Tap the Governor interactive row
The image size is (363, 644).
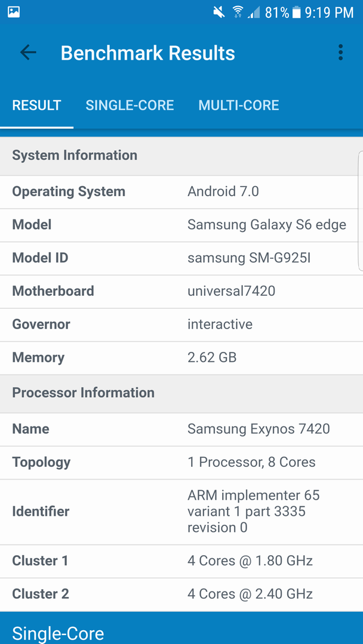[181, 325]
